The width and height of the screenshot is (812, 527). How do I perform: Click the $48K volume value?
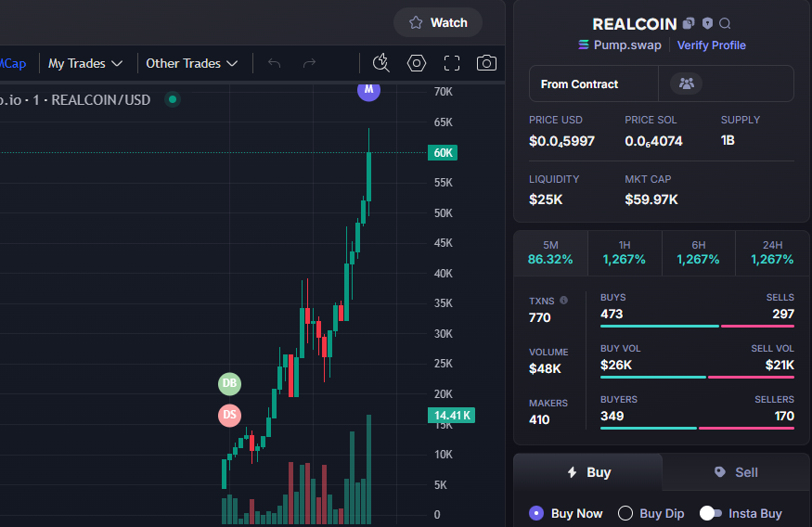click(x=545, y=368)
